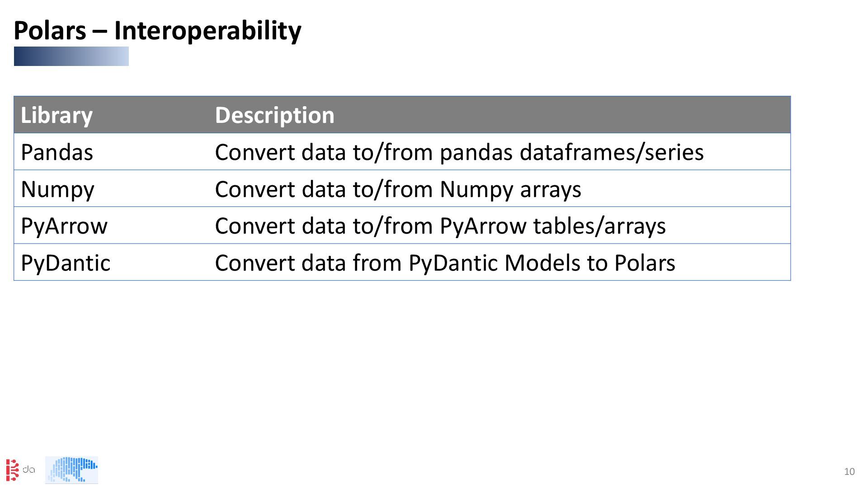The width and height of the screenshot is (868, 488).
Task: Click "Convert data to/from Numpy arrays" description
Action: pos(398,189)
